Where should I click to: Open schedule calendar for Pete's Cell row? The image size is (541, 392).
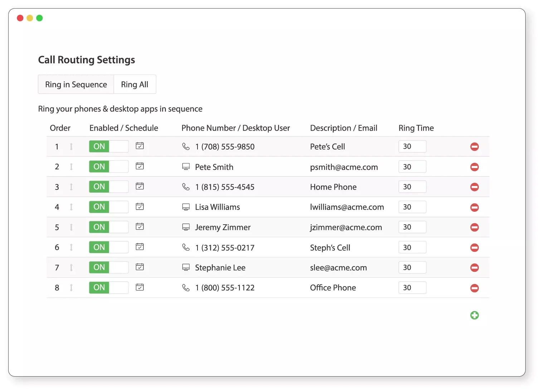(x=140, y=146)
